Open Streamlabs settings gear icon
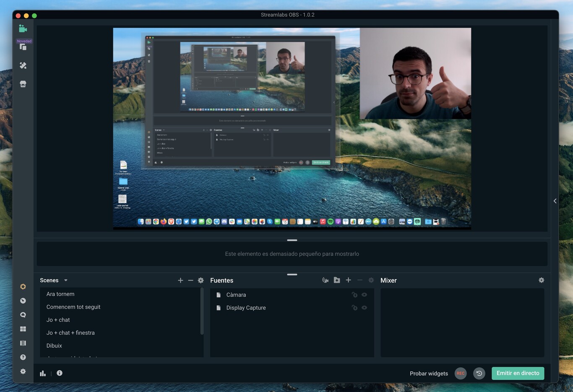Image resolution: width=573 pixels, height=392 pixels. [23, 371]
